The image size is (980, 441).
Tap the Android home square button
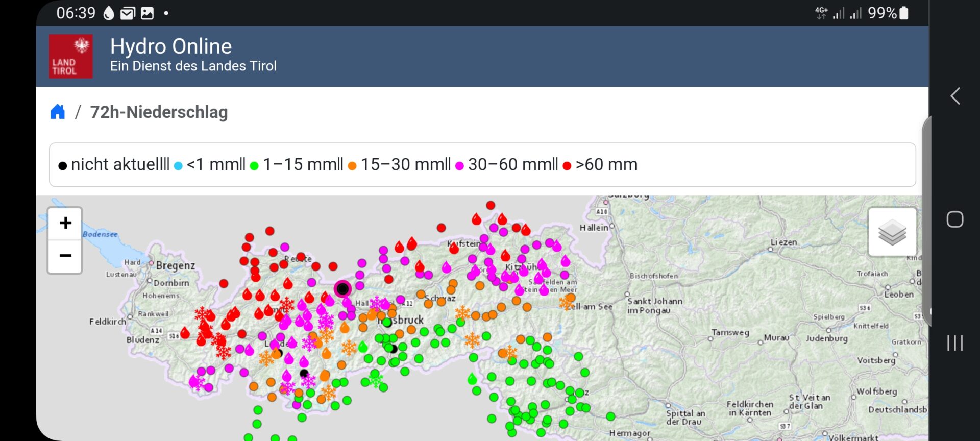[x=954, y=219]
